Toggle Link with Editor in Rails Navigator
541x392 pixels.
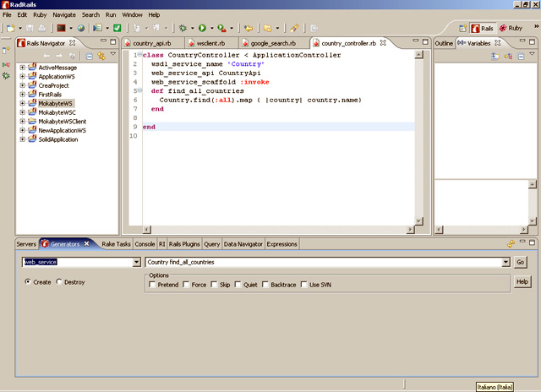[101, 56]
